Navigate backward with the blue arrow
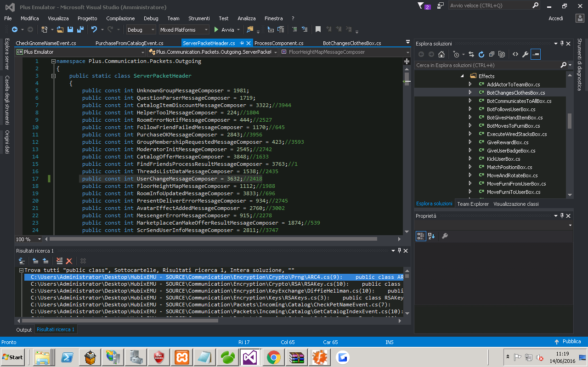Screen dimensions: 588x367 [15, 29]
